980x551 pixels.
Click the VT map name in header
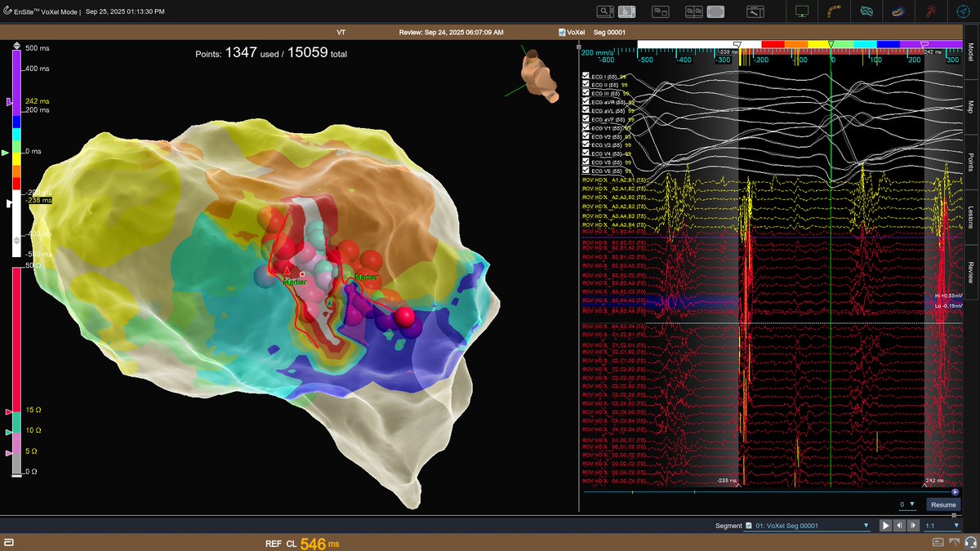click(x=341, y=33)
